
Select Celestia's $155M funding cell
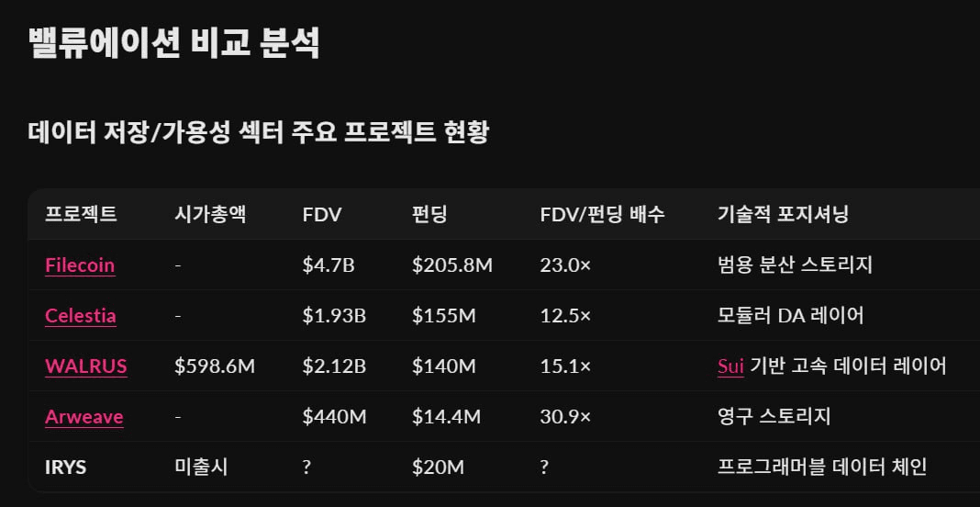(x=444, y=315)
